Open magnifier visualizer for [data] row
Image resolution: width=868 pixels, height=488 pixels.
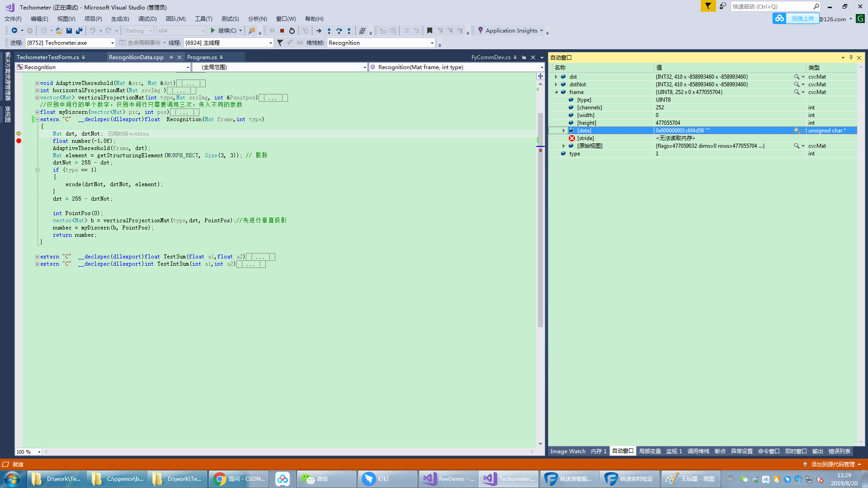click(797, 131)
